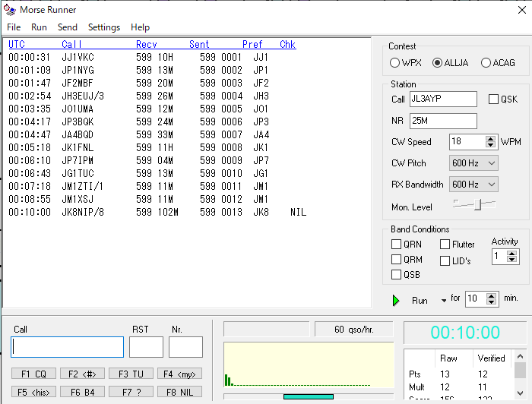Image resolution: width=532 pixels, height=404 pixels.
Task: Decrease Activity level with down arrow
Action: point(511,259)
